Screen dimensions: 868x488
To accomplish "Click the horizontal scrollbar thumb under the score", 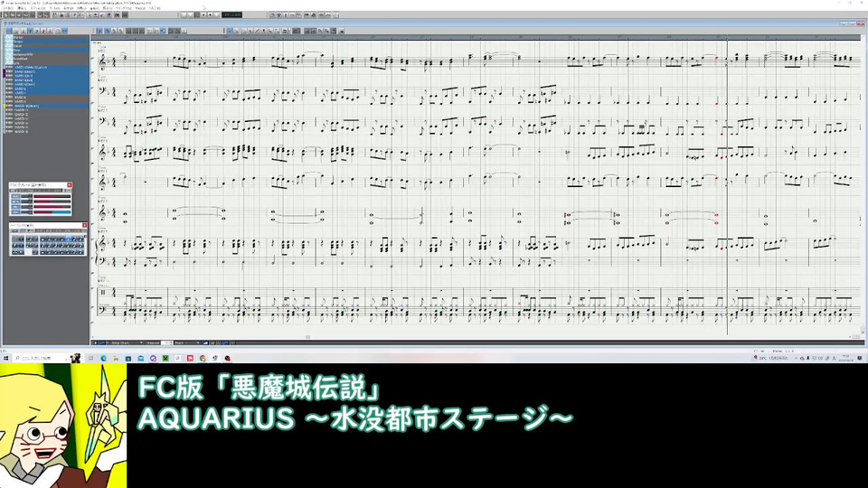I will [307, 336].
